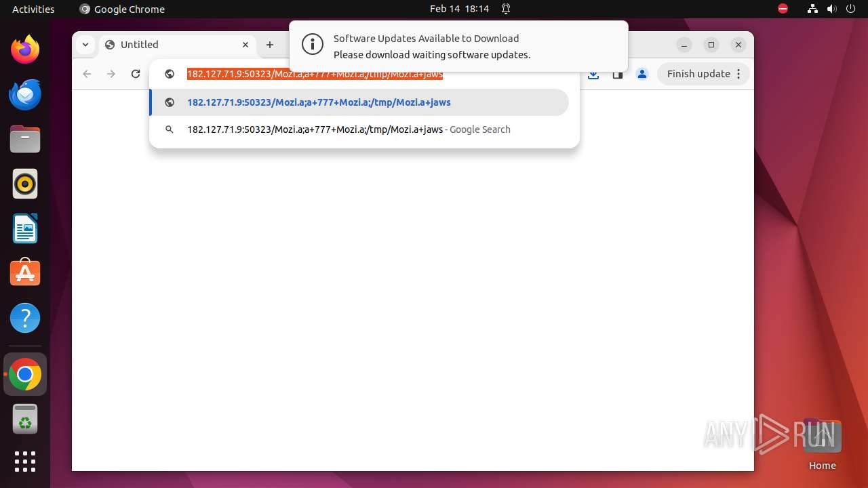Open Chrome profile avatar
The image size is (868, 488).
tap(642, 74)
